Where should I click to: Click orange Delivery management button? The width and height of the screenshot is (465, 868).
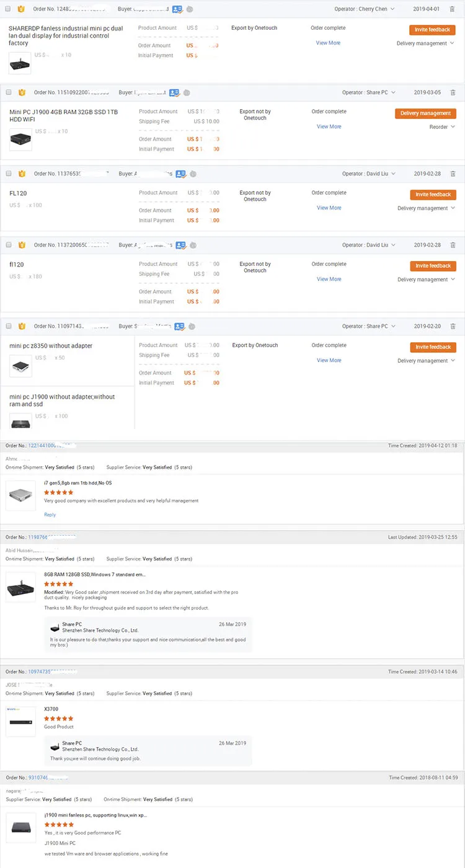click(x=425, y=113)
